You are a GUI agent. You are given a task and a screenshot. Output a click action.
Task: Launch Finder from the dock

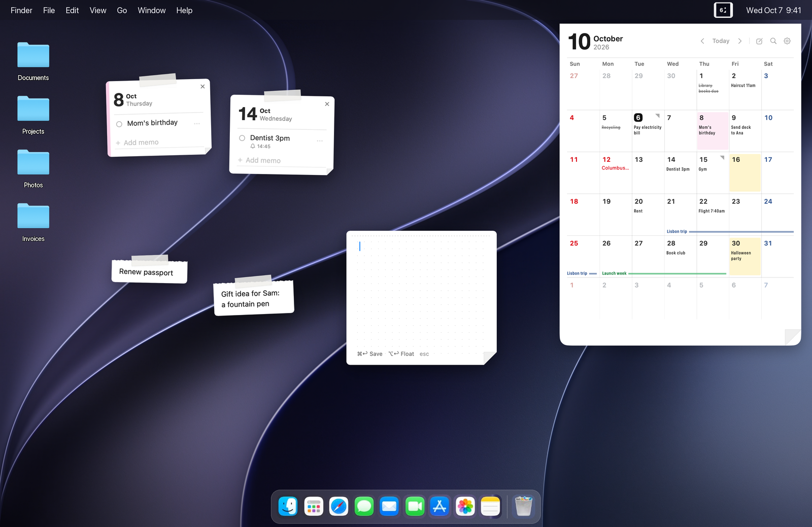tap(288, 506)
